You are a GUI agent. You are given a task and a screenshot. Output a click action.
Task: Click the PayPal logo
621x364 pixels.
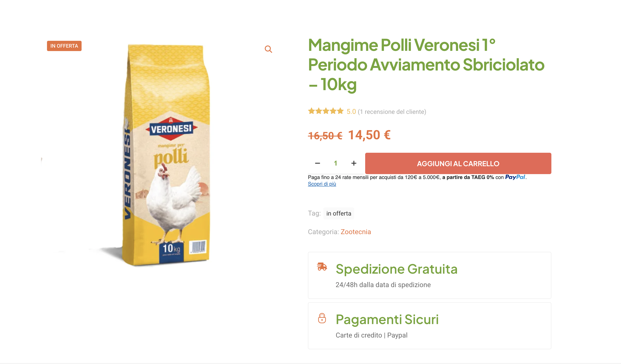(515, 177)
